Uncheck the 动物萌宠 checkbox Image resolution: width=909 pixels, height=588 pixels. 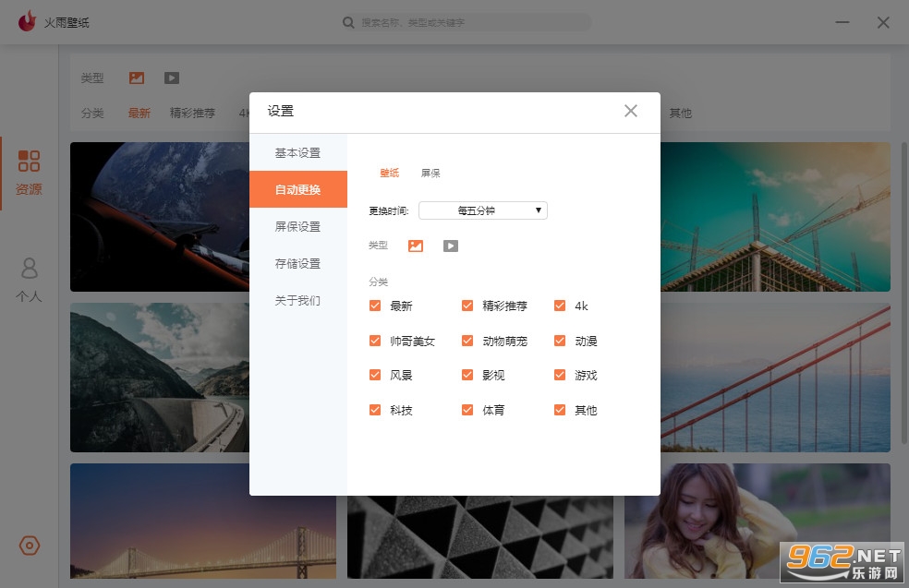467,341
